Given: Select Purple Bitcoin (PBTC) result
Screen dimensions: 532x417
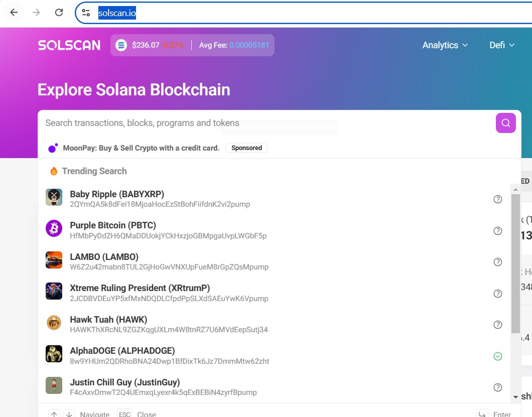Looking at the screenshot, I should pyautogui.click(x=275, y=230).
